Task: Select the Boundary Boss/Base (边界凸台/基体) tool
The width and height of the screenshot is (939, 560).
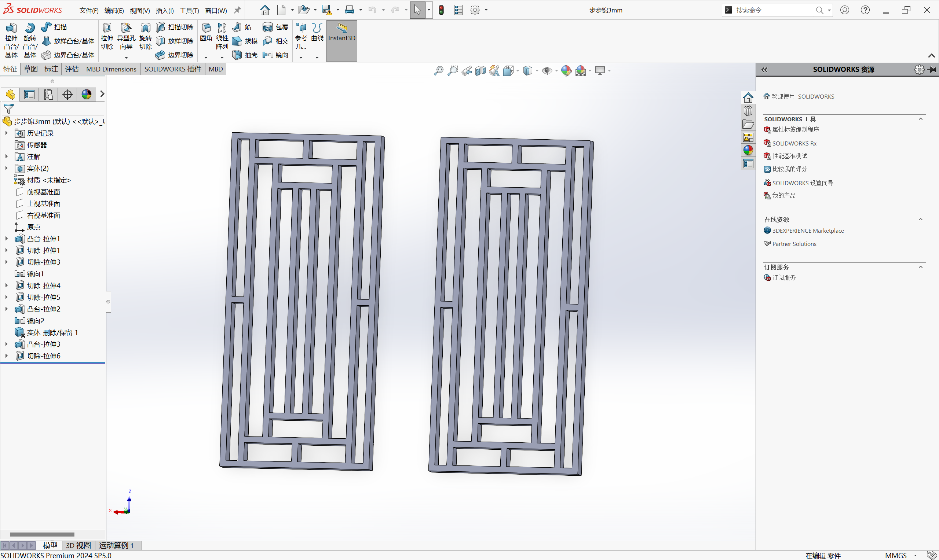Action: [68, 55]
